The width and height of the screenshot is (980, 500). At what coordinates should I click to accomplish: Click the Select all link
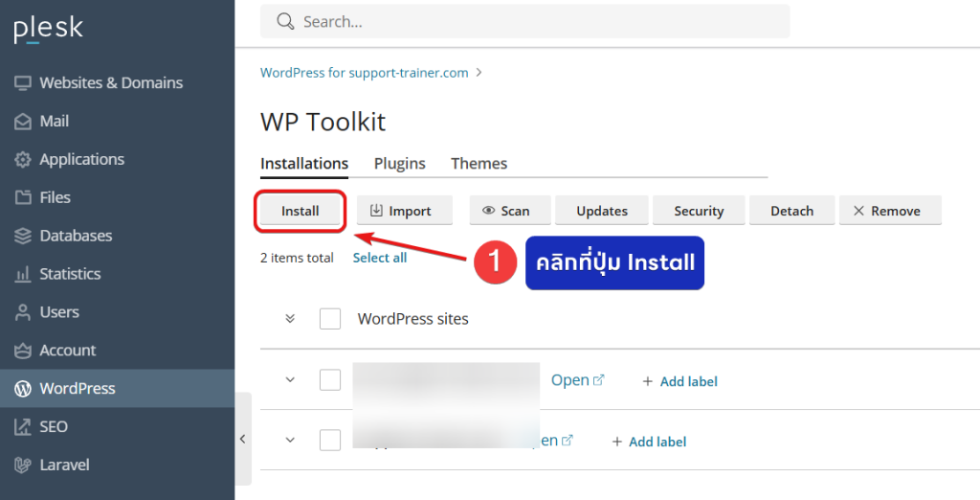click(379, 258)
